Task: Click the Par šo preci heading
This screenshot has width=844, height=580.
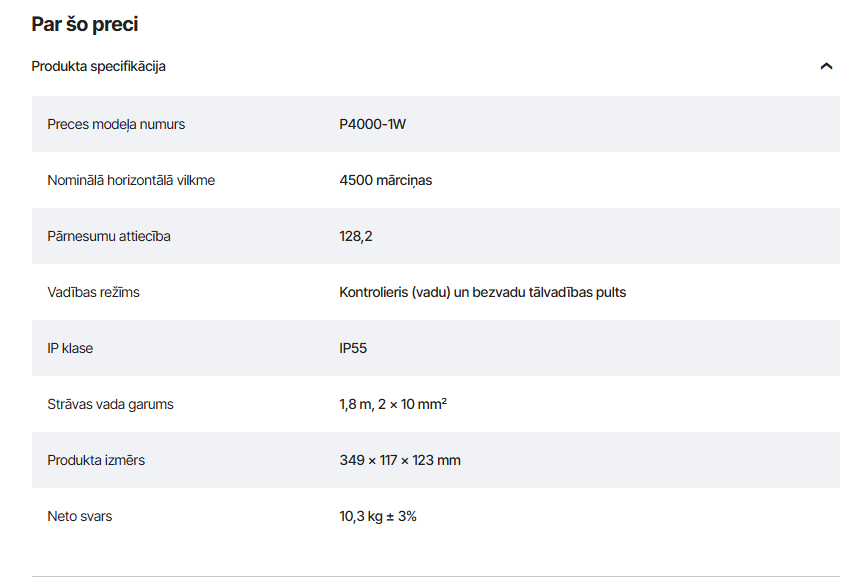Action: coord(85,24)
